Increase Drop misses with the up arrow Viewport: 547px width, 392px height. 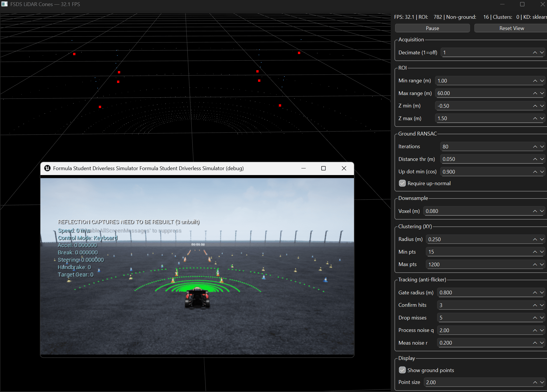(535, 318)
